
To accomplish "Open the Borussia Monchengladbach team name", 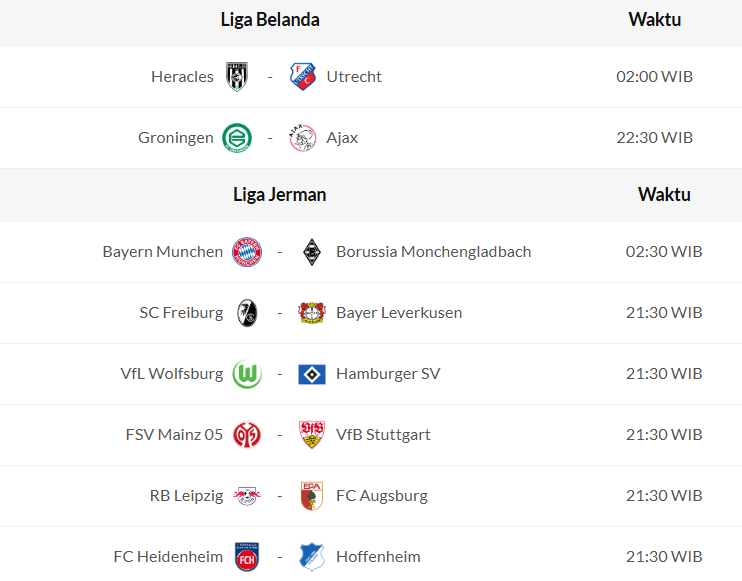I will (x=433, y=252).
